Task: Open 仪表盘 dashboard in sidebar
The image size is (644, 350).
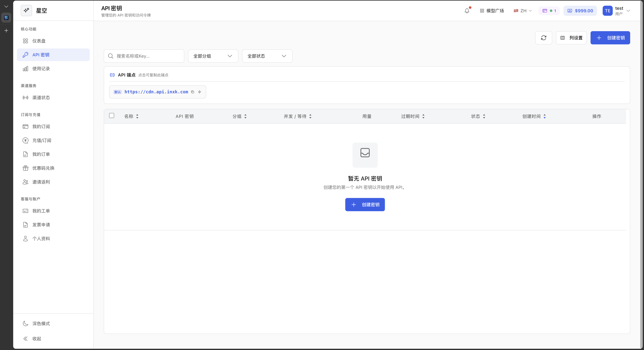Action: pos(53,41)
